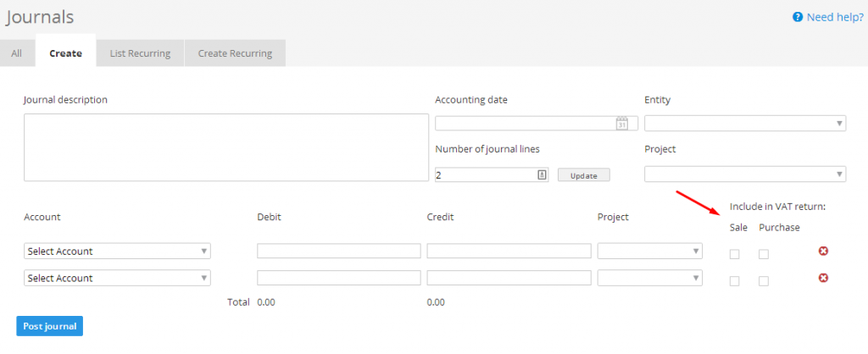
Task: Open the List Recurring tab
Action: (140, 53)
